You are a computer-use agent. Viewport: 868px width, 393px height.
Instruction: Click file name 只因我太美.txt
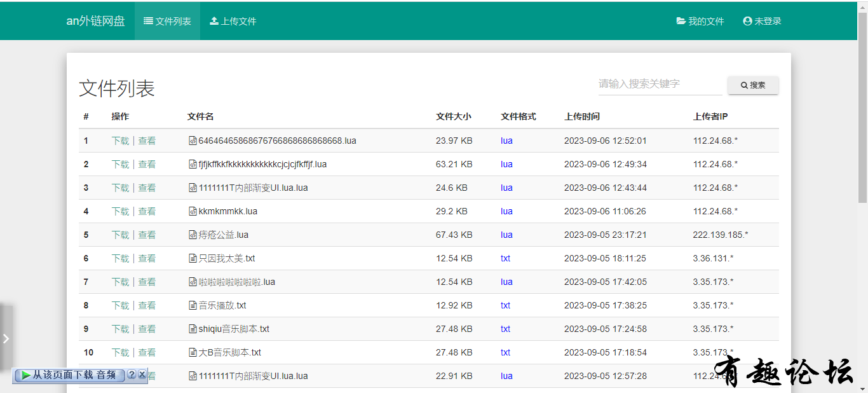click(227, 258)
